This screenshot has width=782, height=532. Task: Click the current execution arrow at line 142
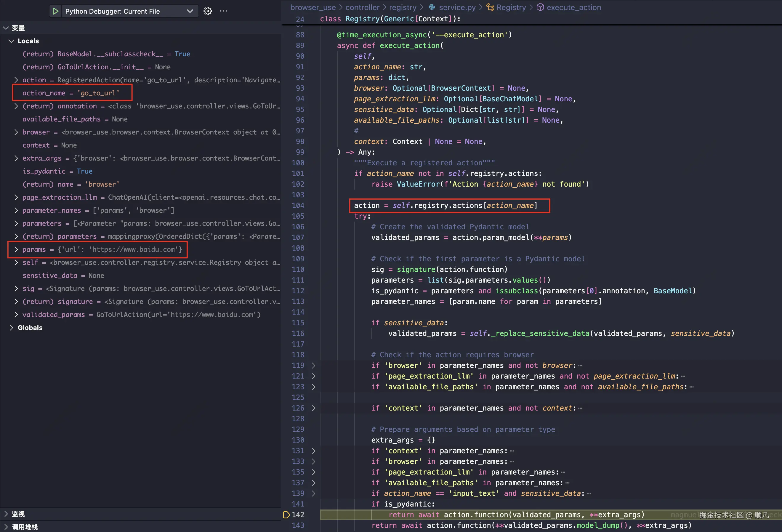286,515
